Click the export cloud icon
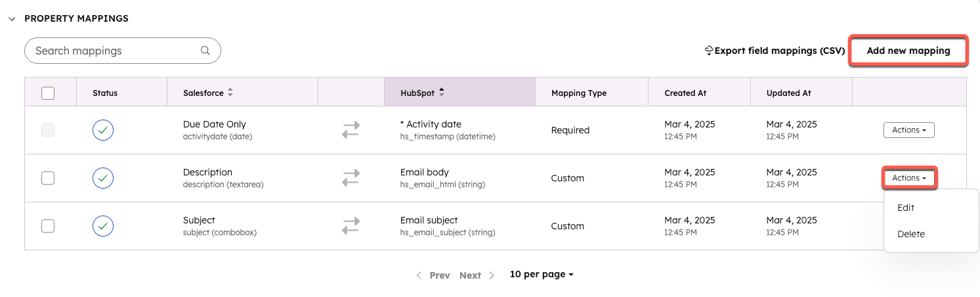Image resolution: width=980 pixels, height=297 pixels. click(709, 51)
